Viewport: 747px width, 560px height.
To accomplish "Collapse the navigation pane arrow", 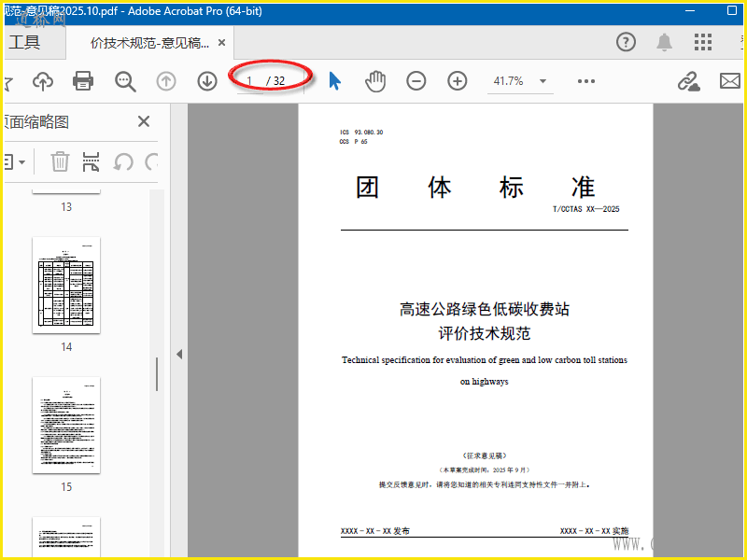I will point(179,355).
